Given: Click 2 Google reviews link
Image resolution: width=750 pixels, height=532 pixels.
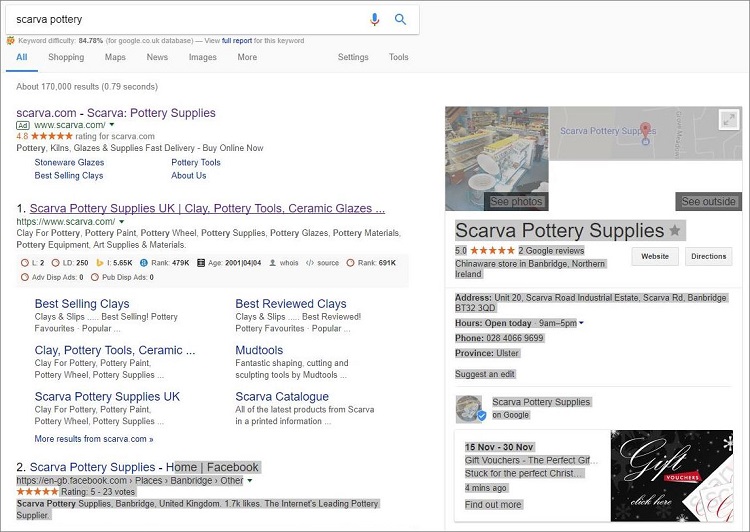Looking at the screenshot, I should pyautogui.click(x=551, y=251).
